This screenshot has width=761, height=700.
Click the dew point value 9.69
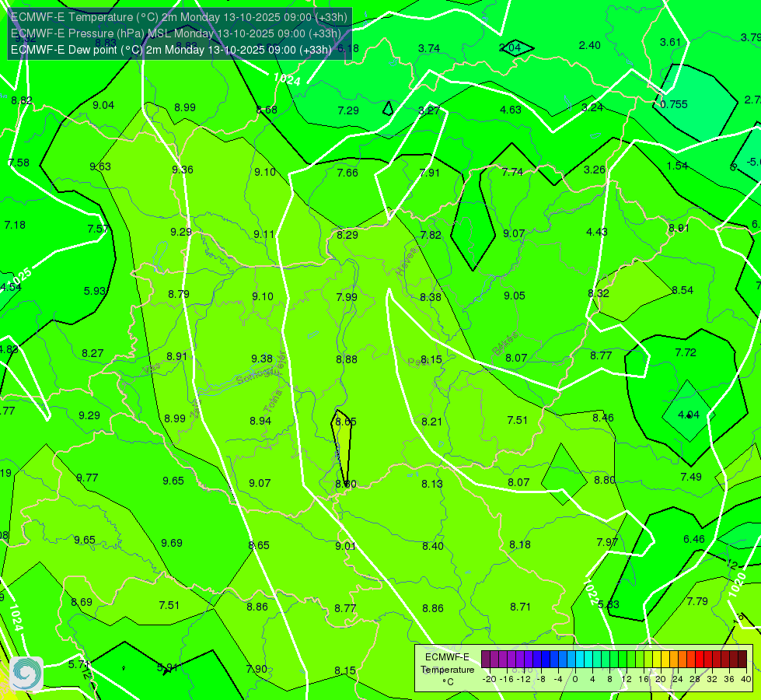(x=172, y=543)
